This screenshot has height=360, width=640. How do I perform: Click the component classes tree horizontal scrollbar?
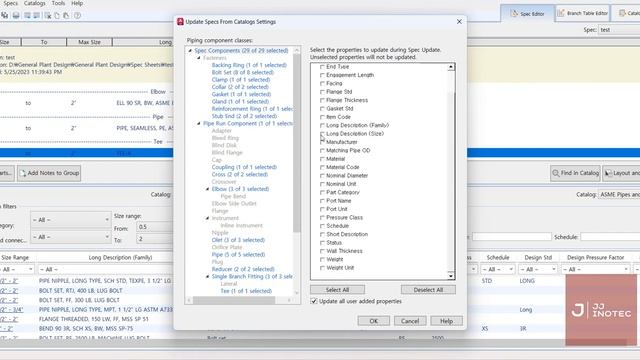234,300
